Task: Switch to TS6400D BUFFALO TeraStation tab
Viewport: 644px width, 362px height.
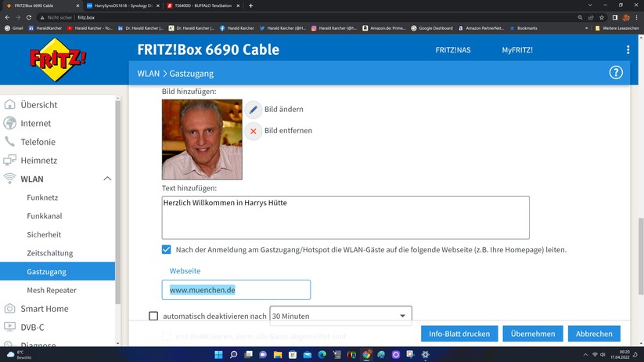Action: coord(203,5)
